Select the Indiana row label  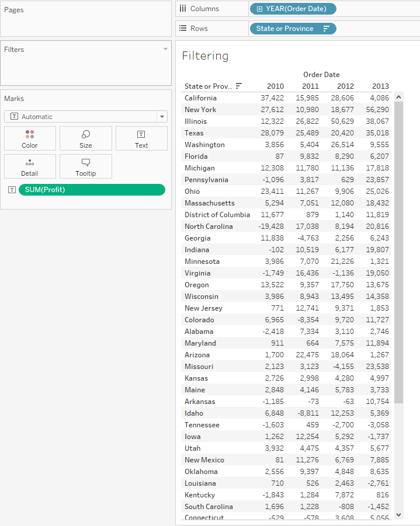(197, 250)
